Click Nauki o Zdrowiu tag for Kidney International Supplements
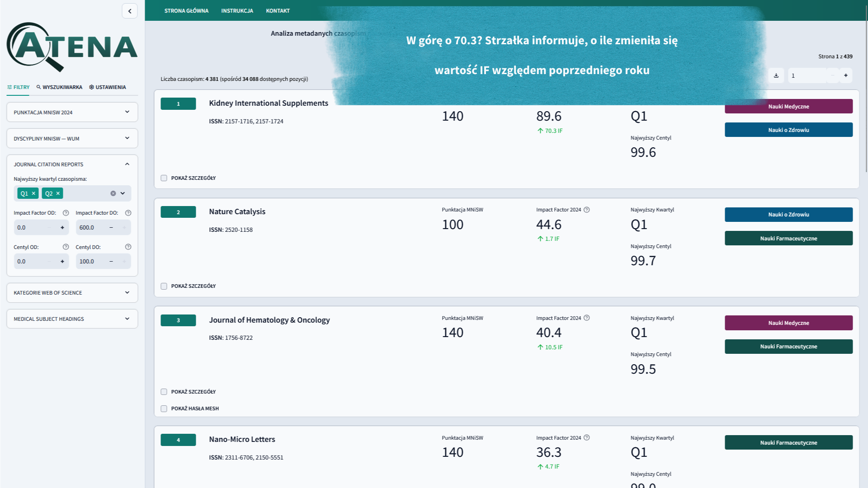The width and height of the screenshot is (868, 488). click(788, 130)
